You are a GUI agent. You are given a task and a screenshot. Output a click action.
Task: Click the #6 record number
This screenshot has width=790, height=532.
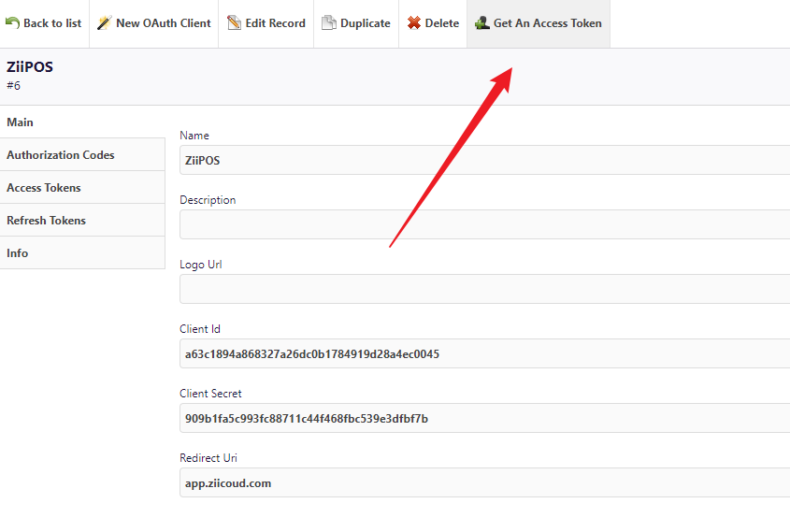pos(14,86)
